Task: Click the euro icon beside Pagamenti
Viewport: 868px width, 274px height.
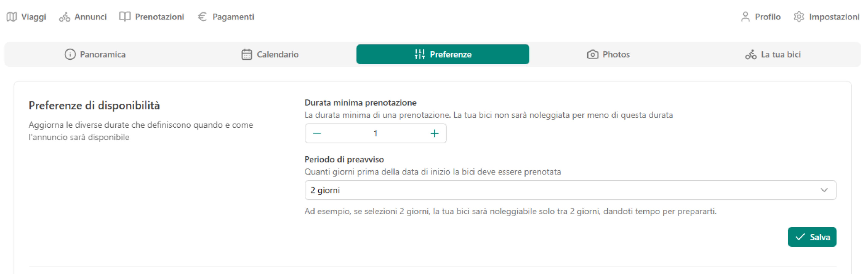Action: (x=202, y=17)
